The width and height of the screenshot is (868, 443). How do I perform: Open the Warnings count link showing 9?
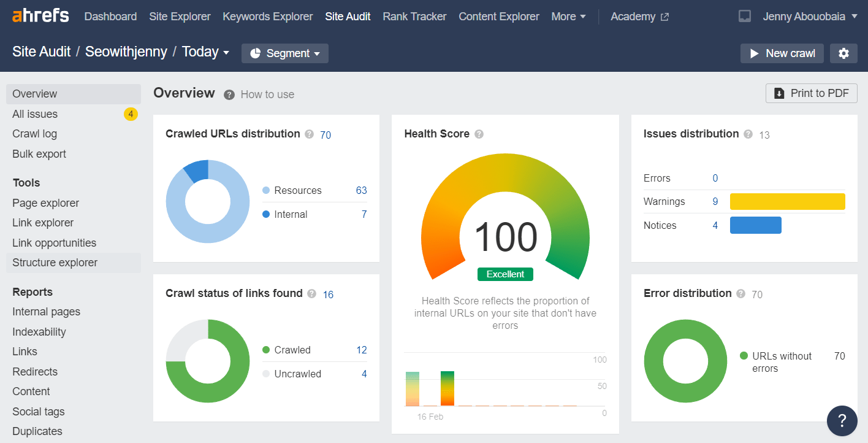(715, 201)
